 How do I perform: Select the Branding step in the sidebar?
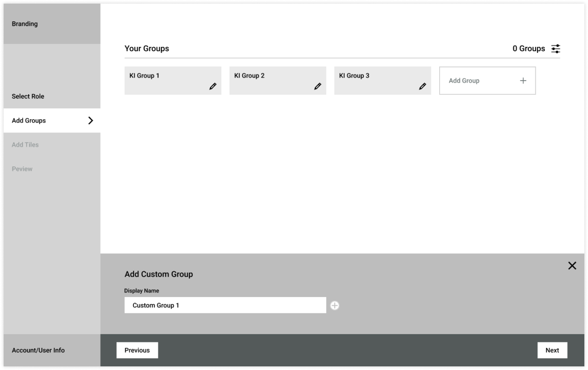coord(25,24)
